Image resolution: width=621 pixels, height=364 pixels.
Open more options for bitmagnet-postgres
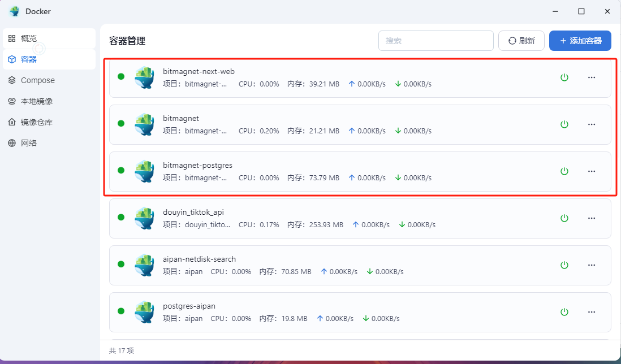click(x=592, y=171)
